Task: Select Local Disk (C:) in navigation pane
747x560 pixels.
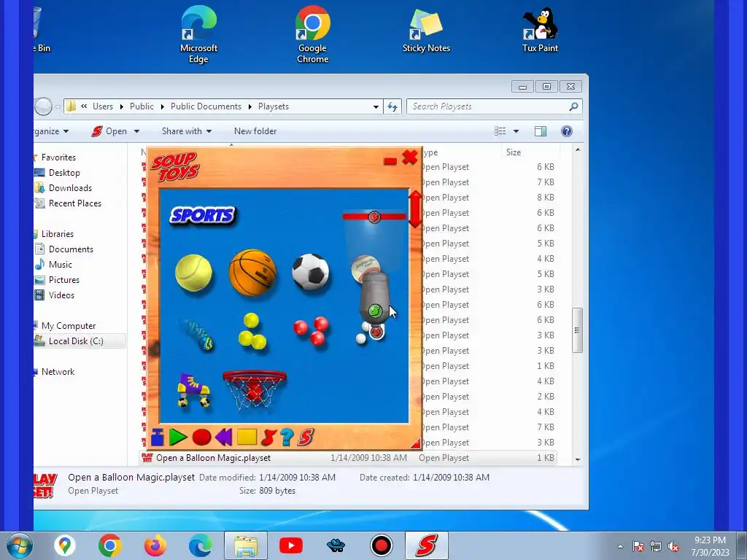Action: click(76, 341)
